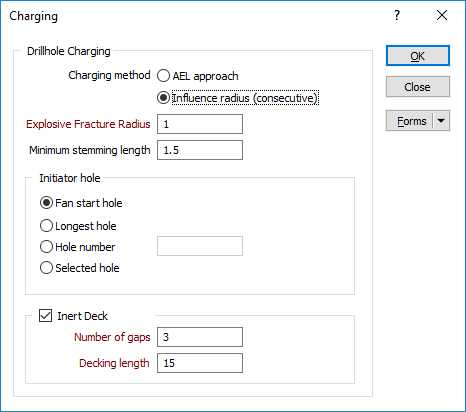This screenshot has height=412, width=466.
Task: Select the AEL approach radio button
Action: click(x=163, y=76)
